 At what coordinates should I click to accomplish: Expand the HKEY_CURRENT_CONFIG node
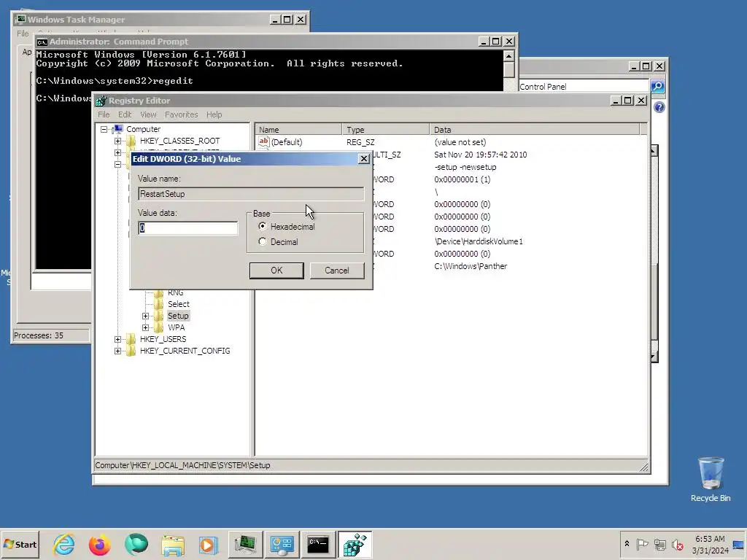(117, 351)
